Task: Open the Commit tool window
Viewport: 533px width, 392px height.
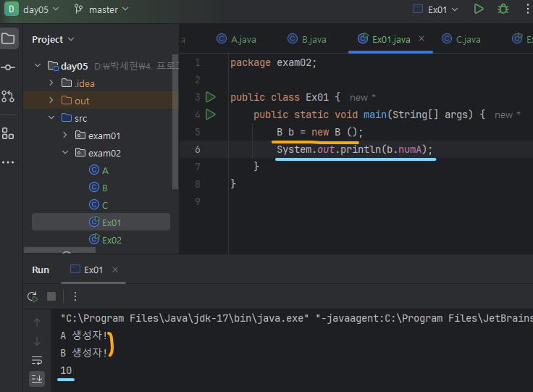Action: click(x=9, y=67)
